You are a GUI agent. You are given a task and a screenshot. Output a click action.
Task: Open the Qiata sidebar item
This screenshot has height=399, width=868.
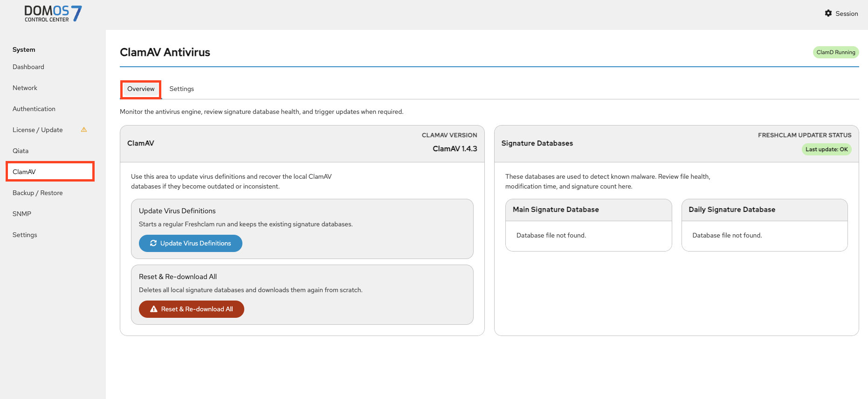[x=21, y=151]
